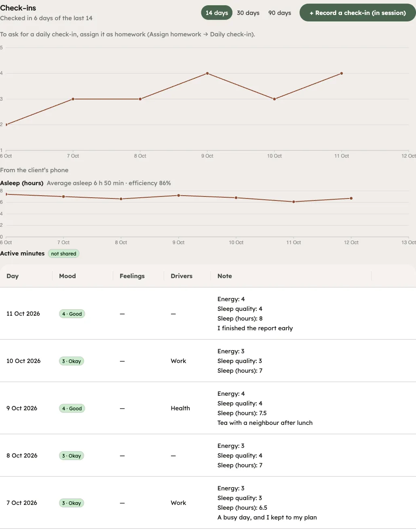The width and height of the screenshot is (416, 532).
Task: Select the '10 Oct 2026' date cell
Action: (23, 361)
